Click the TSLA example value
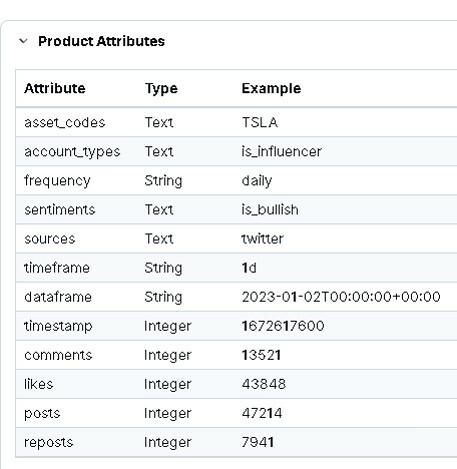 (260, 122)
